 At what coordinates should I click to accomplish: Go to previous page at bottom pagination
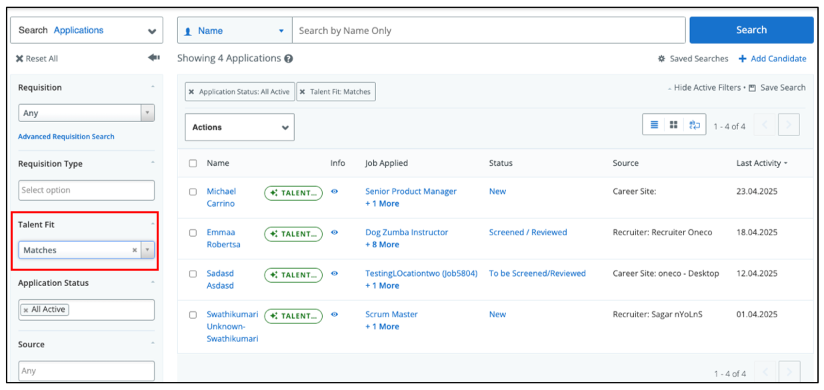pyautogui.click(x=765, y=373)
